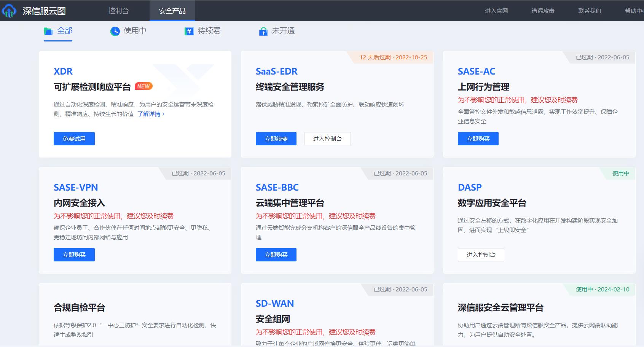
Task: Open the 遭遇攻击 link
Action: pos(543,11)
